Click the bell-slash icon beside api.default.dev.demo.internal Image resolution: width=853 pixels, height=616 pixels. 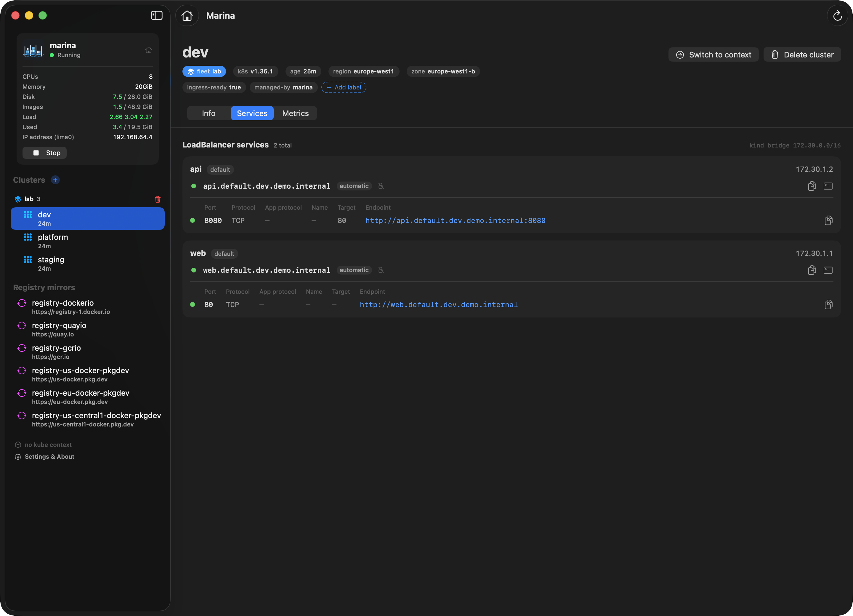381,186
